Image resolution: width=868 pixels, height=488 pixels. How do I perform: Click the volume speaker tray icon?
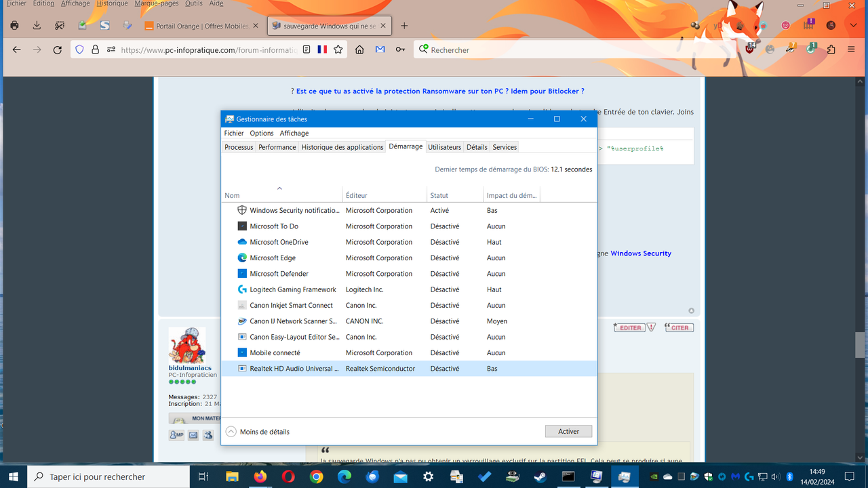click(x=776, y=476)
